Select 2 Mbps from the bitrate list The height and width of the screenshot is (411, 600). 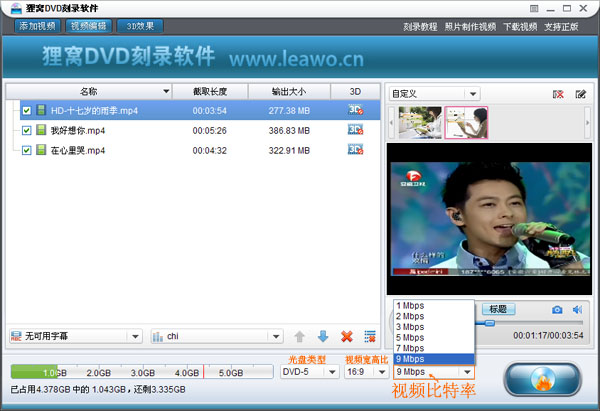tap(434, 316)
